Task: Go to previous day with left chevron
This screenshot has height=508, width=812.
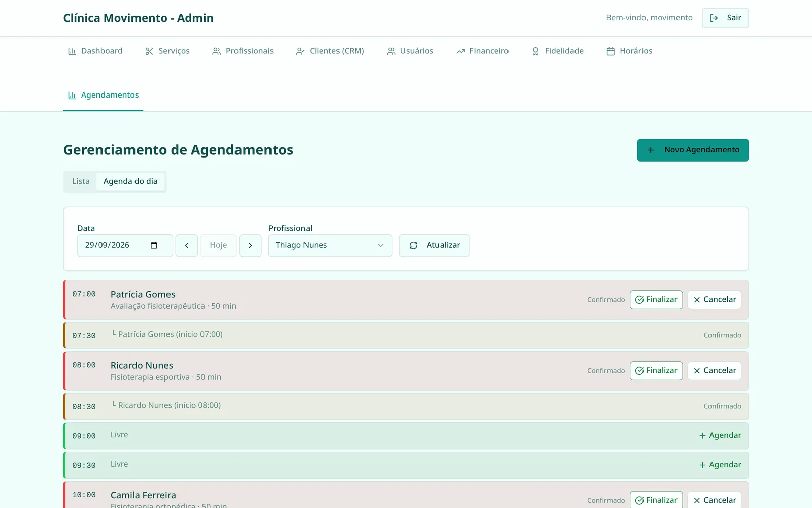Action: pos(187,245)
